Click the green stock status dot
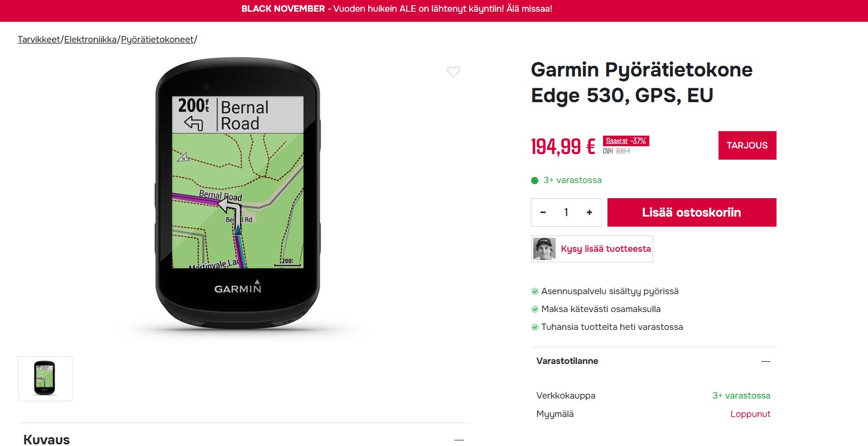 [534, 180]
